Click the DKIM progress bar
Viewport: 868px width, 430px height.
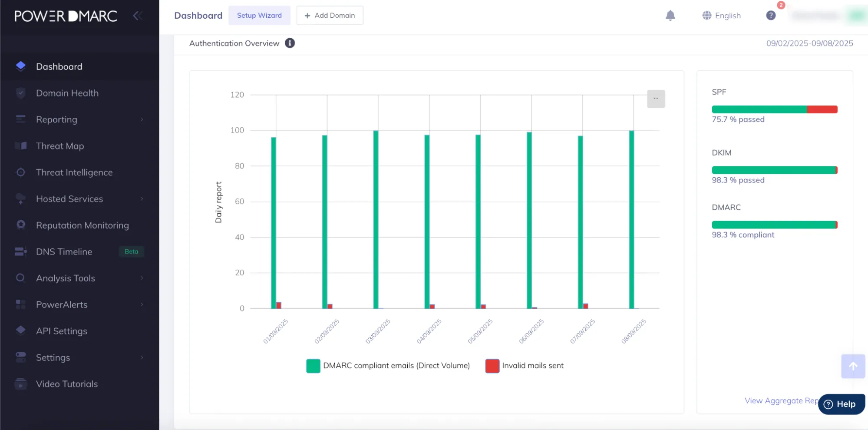[775, 170]
